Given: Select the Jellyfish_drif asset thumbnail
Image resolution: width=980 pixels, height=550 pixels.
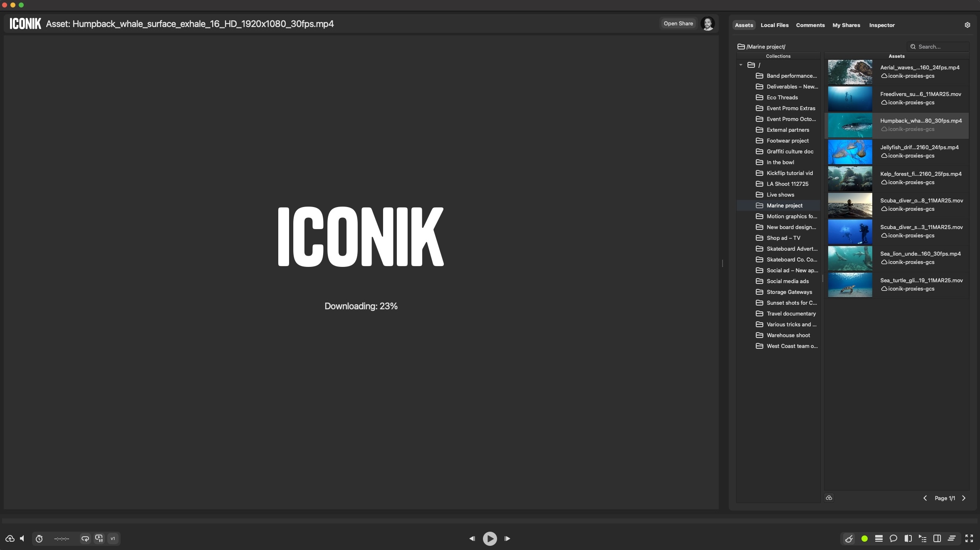Looking at the screenshot, I should point(850,152).
